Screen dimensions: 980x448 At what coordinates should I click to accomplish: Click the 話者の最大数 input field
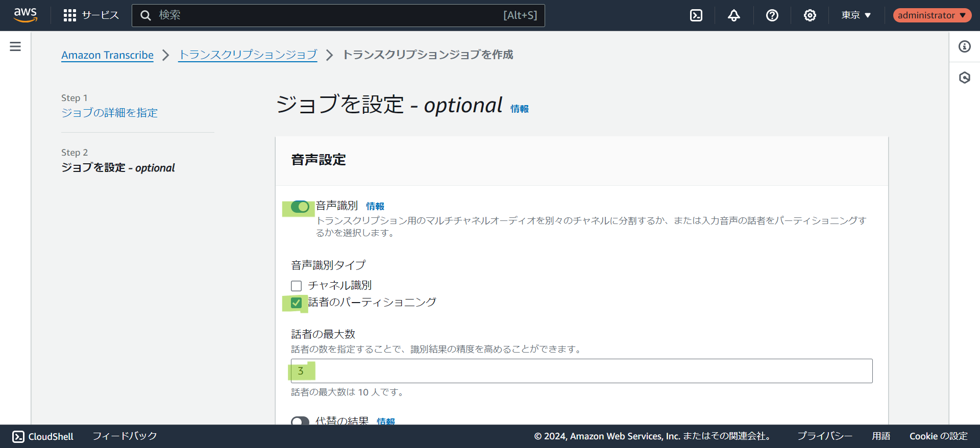(x=581, y=371)
